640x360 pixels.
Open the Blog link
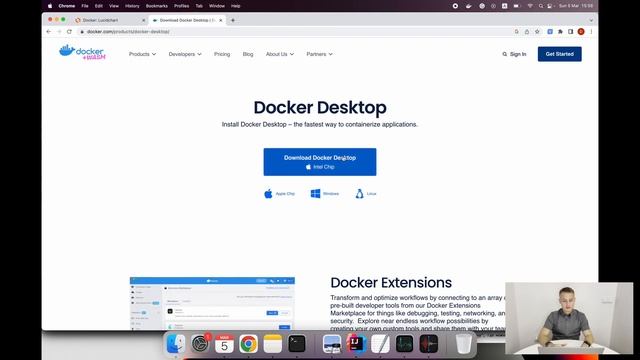point(248,54)
